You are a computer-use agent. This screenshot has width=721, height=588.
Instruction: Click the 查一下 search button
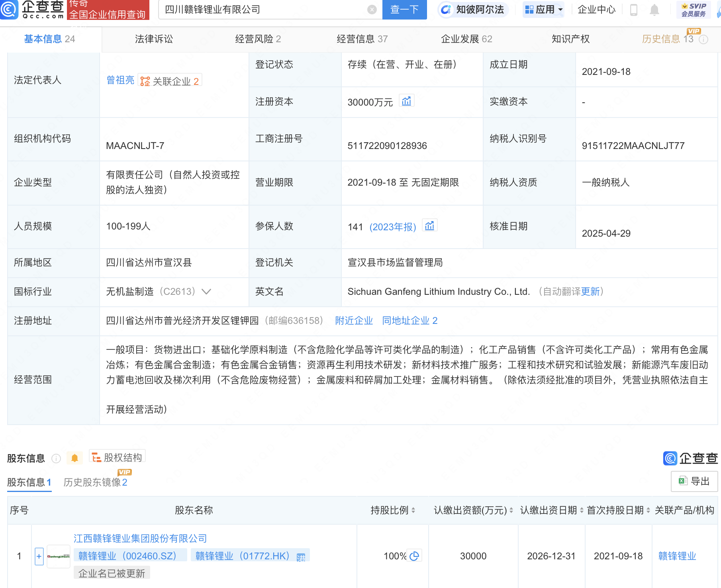(404, 10)
